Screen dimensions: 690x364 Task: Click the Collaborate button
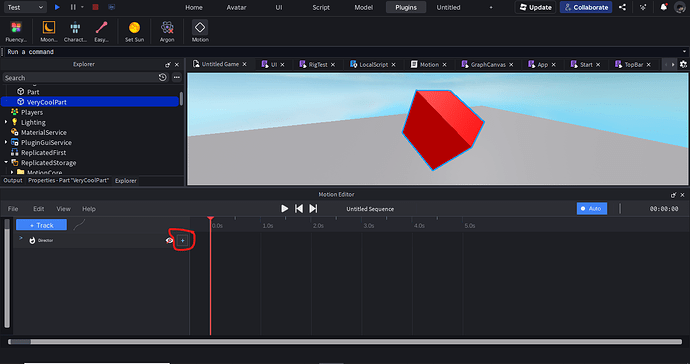[x=586, y=7]
